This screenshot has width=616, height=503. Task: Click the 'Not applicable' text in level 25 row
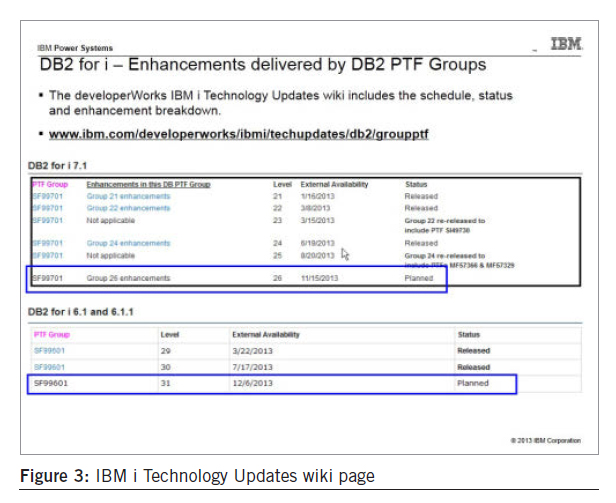pos(110,255)
